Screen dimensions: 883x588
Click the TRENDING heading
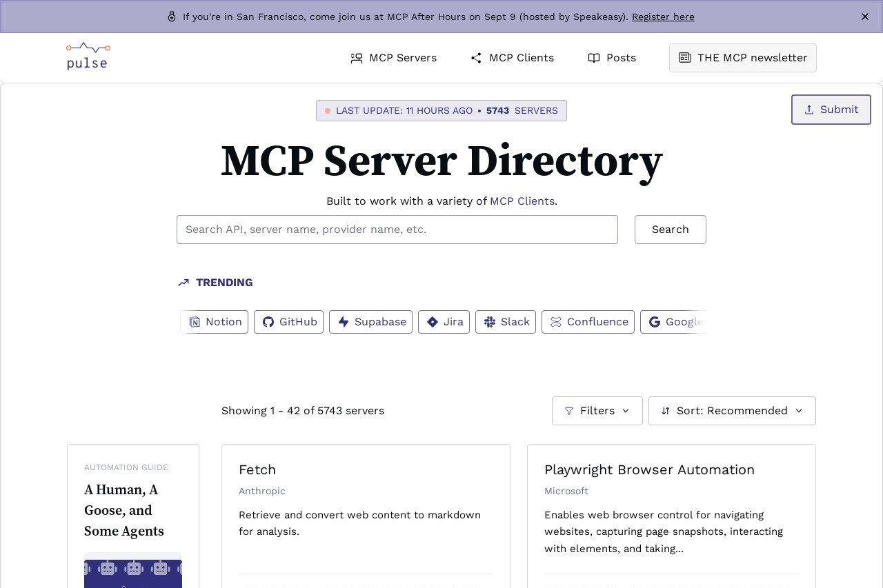(224, 283)
